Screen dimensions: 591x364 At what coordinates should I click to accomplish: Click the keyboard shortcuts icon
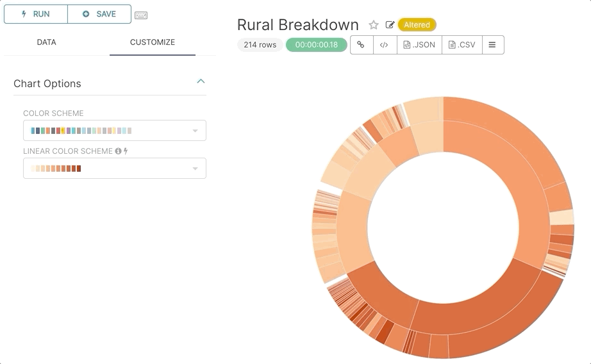pos(141,15)
